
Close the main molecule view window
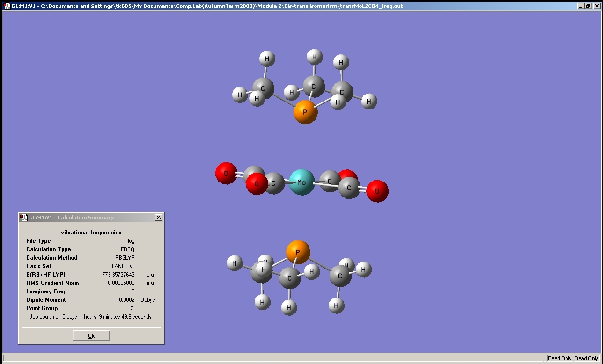pyautogui.click(x=596, y=6)
